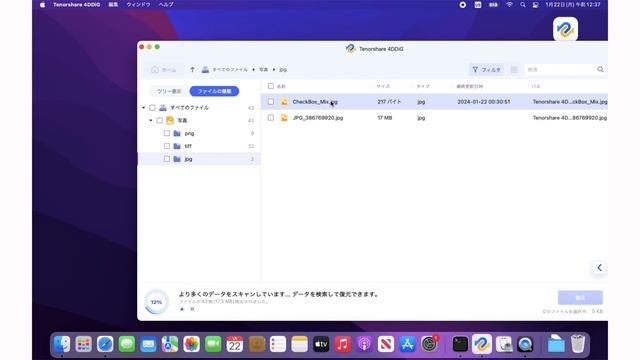The height and width of the screenshot is (360, 640).
Task: Click the screen recording indicator in menu bar
Action: 462,4
